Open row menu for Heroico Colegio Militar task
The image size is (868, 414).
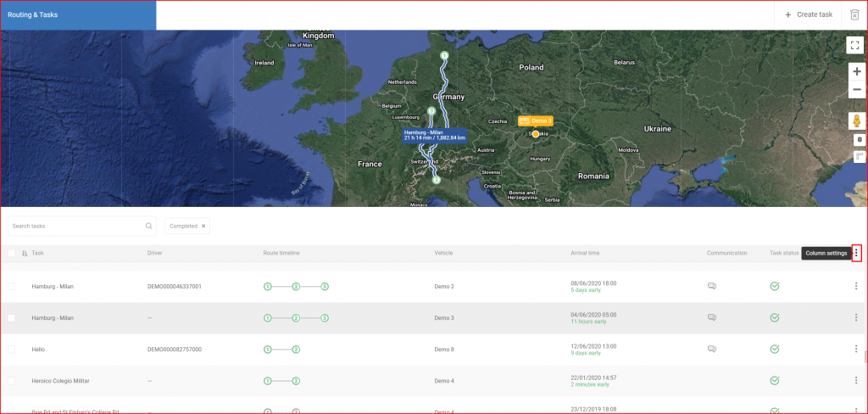pos(856,381)
